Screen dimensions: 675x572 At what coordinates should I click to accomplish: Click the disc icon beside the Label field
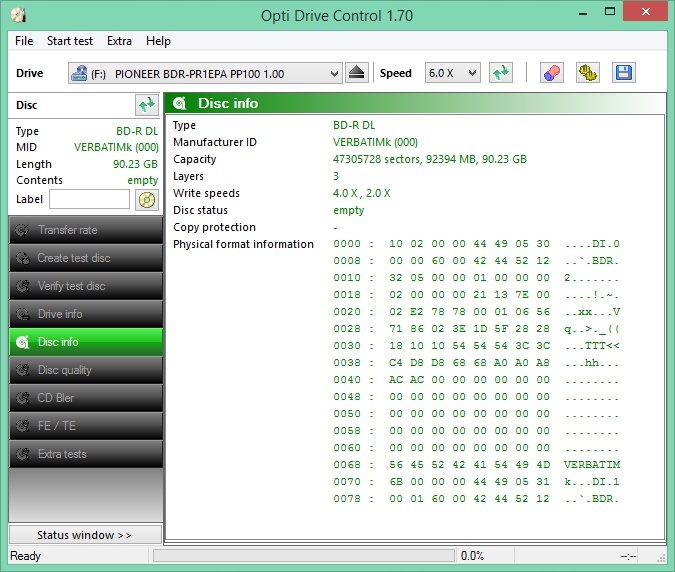coord(146,199)
